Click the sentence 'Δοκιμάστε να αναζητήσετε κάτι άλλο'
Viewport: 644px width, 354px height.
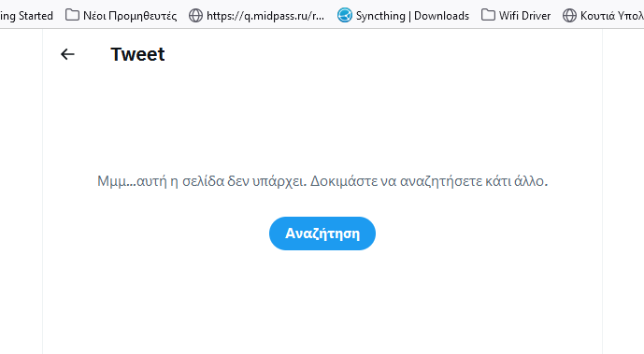coord(427,181)
